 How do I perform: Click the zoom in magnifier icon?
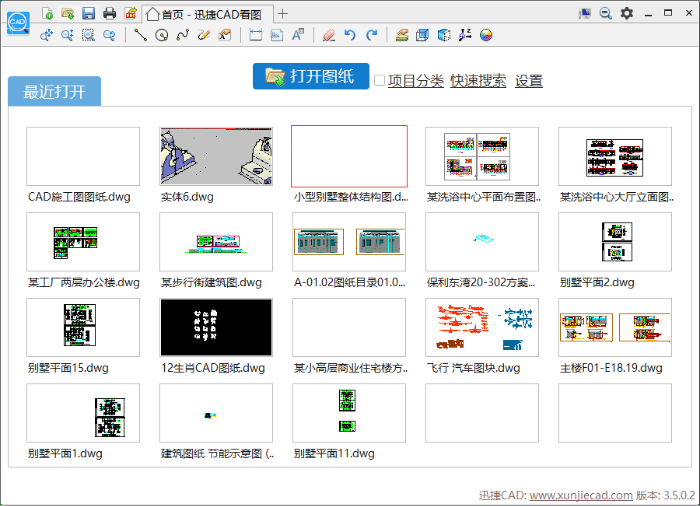tap(67, 35)
